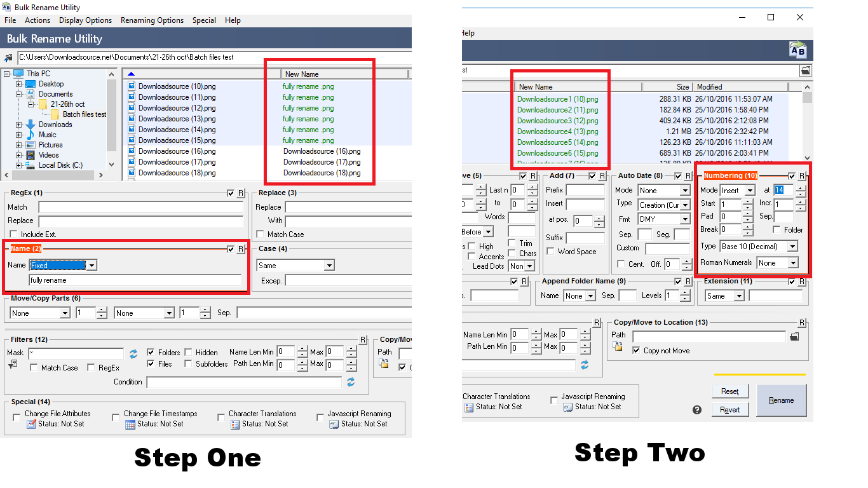Screen dimensions: 868x488
Task: Click the blue refresh icon in the Step Two window
Action: [584, 365]
